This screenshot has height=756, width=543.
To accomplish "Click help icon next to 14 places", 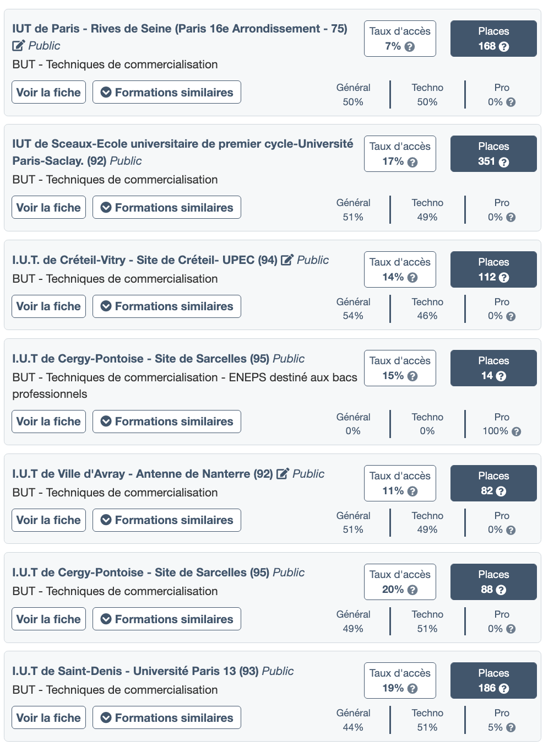I will pos(501,376).
